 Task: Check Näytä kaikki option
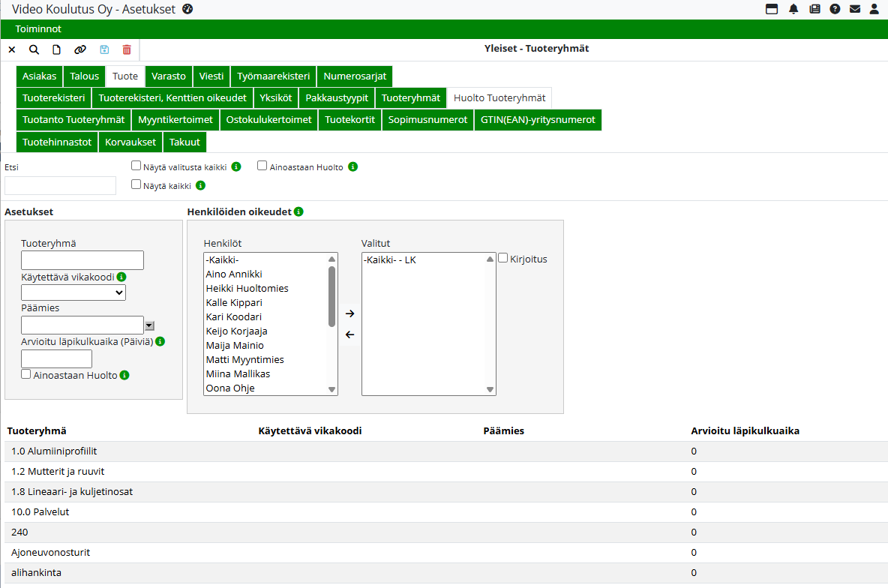[136, 184]
